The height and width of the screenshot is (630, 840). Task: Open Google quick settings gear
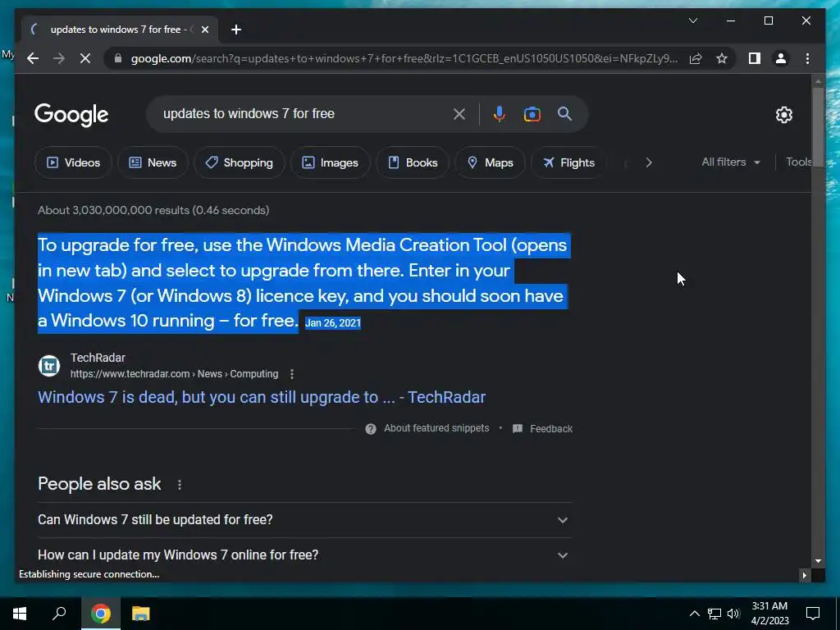(783, 114)
